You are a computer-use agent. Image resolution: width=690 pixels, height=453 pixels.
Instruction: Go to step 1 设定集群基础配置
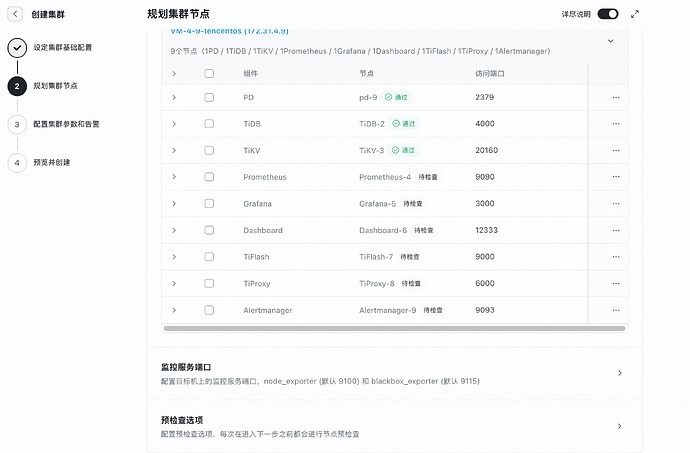[17, 48]
